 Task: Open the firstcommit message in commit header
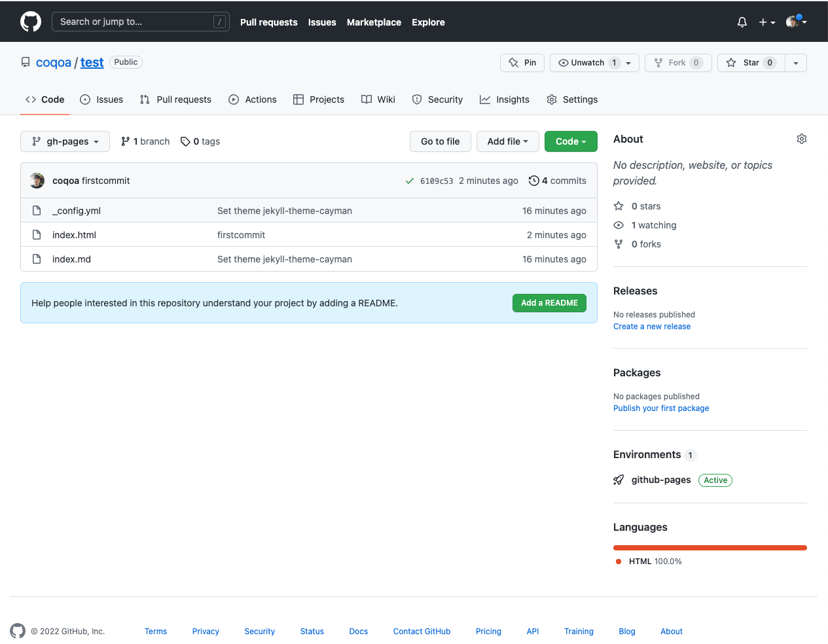(106, 181)
